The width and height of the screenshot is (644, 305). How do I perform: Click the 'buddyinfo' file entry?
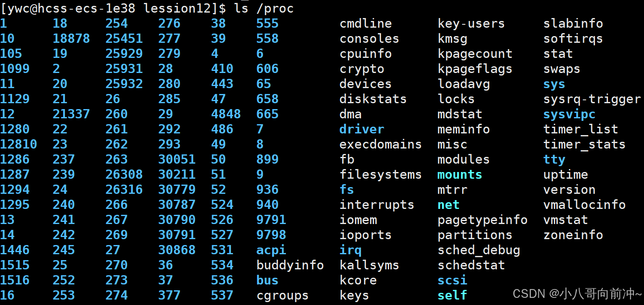click(x=290, y=265)
